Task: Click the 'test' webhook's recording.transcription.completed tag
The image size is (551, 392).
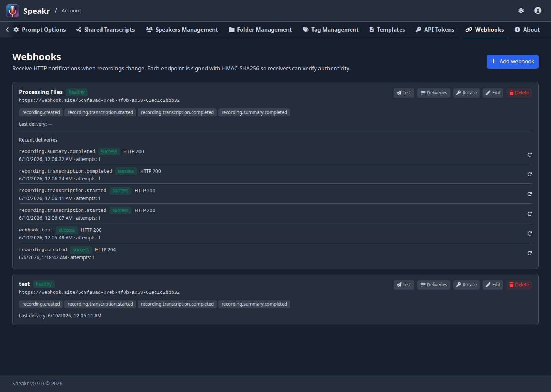Action: coord(177,304)
